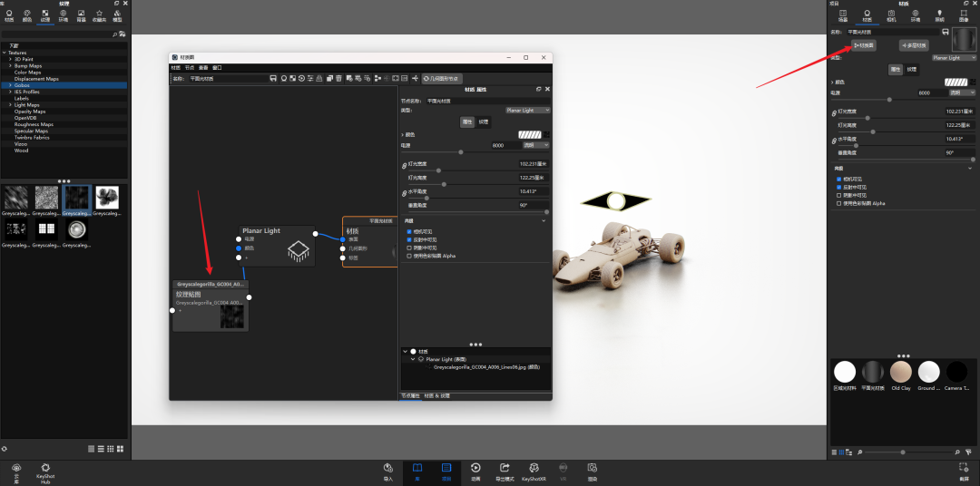Open Planar Light type dropdown in Material Graph

(x=527, y=110)
